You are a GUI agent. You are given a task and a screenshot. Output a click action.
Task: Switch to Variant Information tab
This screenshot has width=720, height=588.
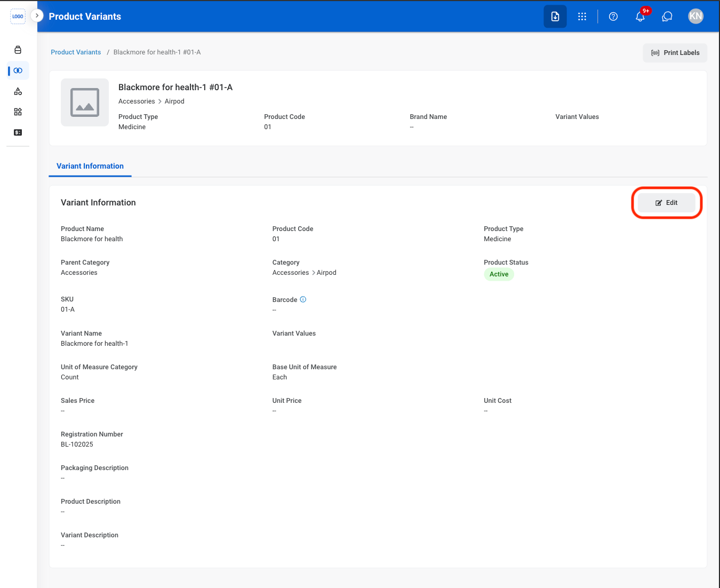click(x=90, y=166)
